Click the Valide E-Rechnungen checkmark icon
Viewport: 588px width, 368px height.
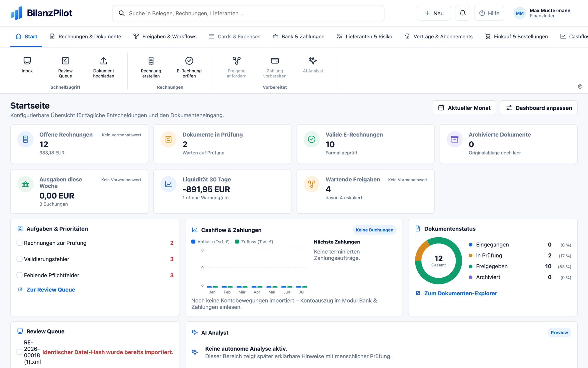[312, 139]
